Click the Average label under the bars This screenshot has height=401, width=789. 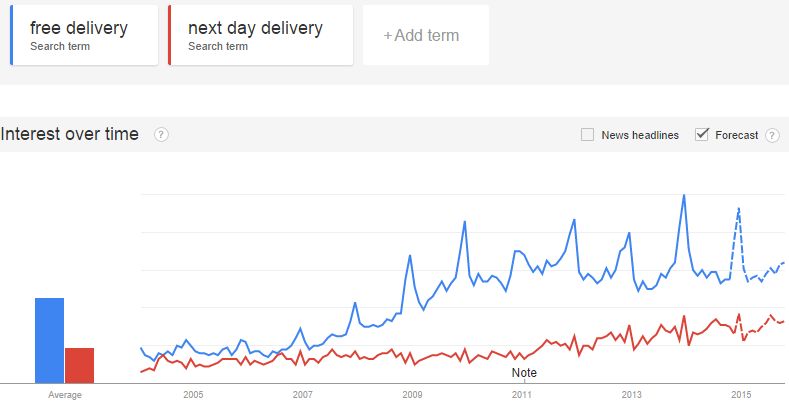64,395
